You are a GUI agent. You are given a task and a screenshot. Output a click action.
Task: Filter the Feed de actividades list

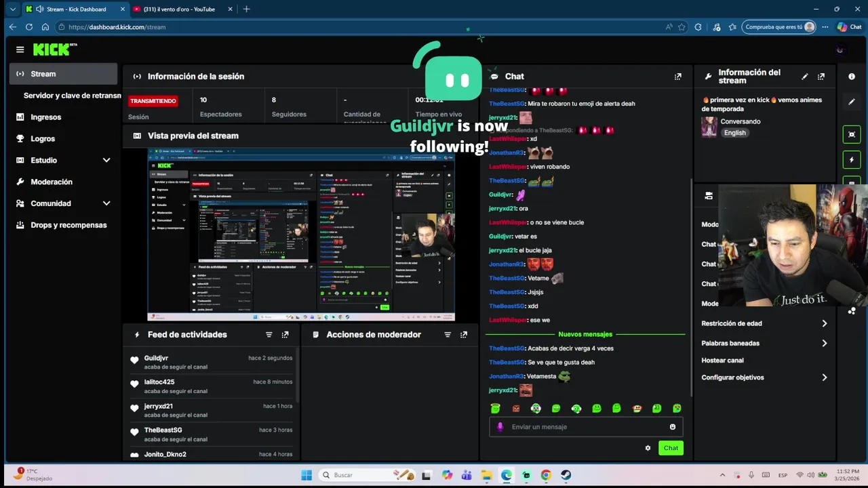pyautogui.click(x=269, y=335)
